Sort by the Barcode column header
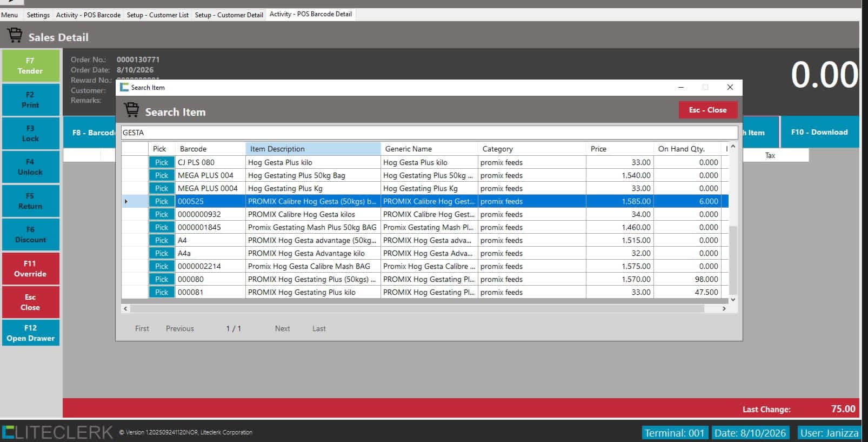 pyautogui.click(x=210, y=149)
